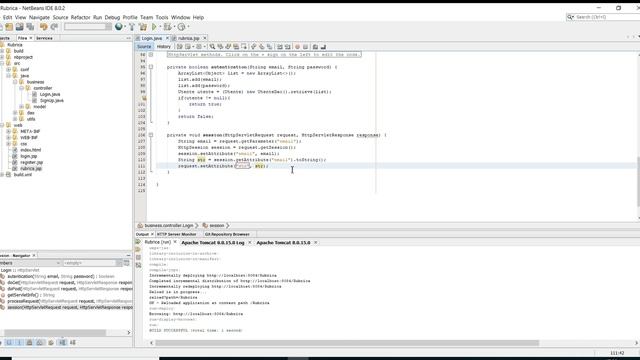640x360 pixels.
Task: Click the Redo arrow icon
Action: 54,27
